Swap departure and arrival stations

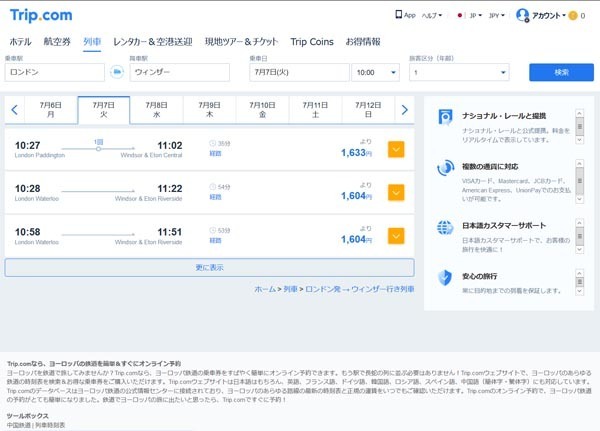coord(117,72)
